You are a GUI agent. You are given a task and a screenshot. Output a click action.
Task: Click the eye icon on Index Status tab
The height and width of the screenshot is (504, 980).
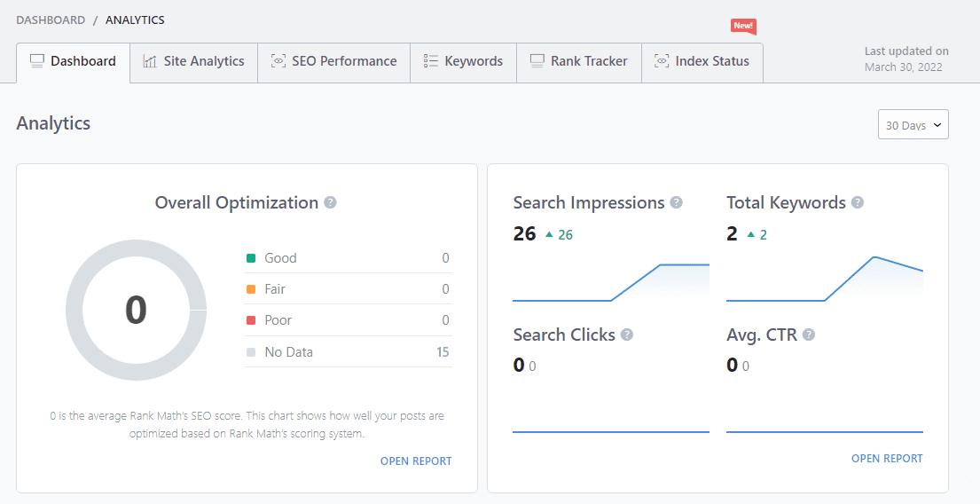(x=662, y=61)
